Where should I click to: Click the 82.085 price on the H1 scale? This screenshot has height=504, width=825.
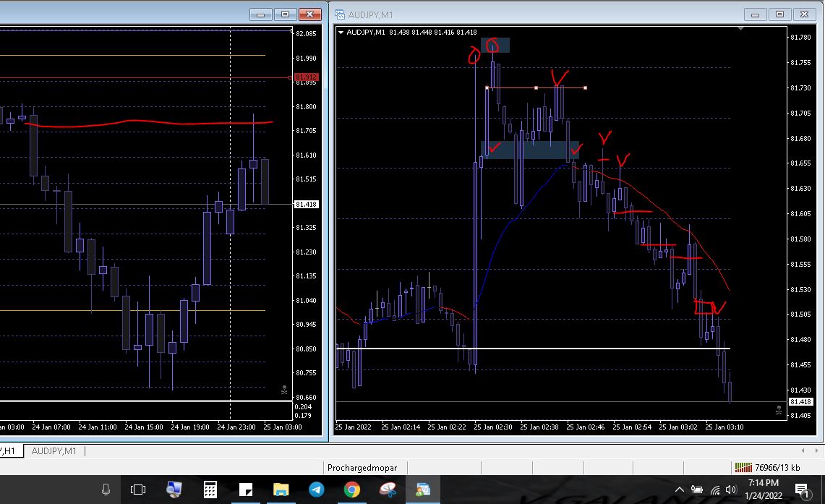click(307, 34)
